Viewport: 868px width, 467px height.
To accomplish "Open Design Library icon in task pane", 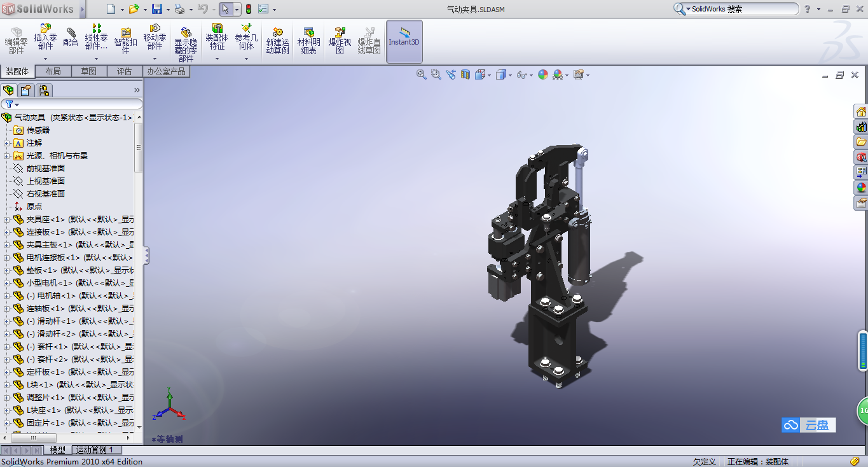I will [x=861, y=127].
